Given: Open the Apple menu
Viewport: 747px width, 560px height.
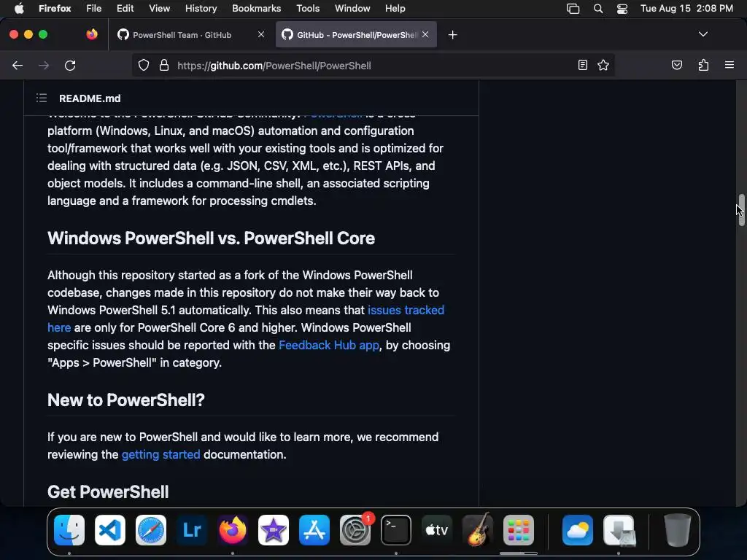Looking at the screenshot, I should (x=19, y=8).
